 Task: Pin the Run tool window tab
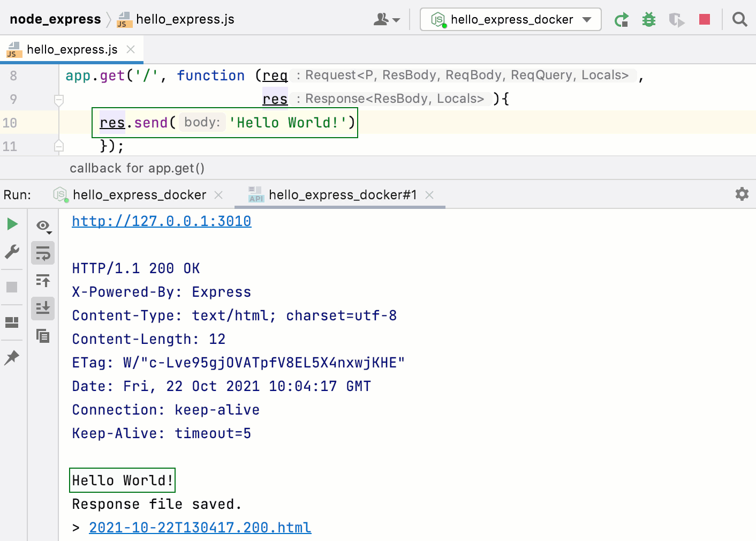click(12, 357)
